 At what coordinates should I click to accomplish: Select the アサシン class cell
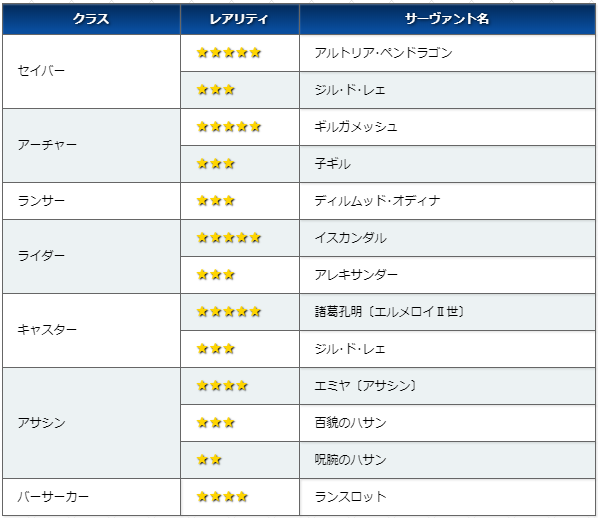coord(91,423)
